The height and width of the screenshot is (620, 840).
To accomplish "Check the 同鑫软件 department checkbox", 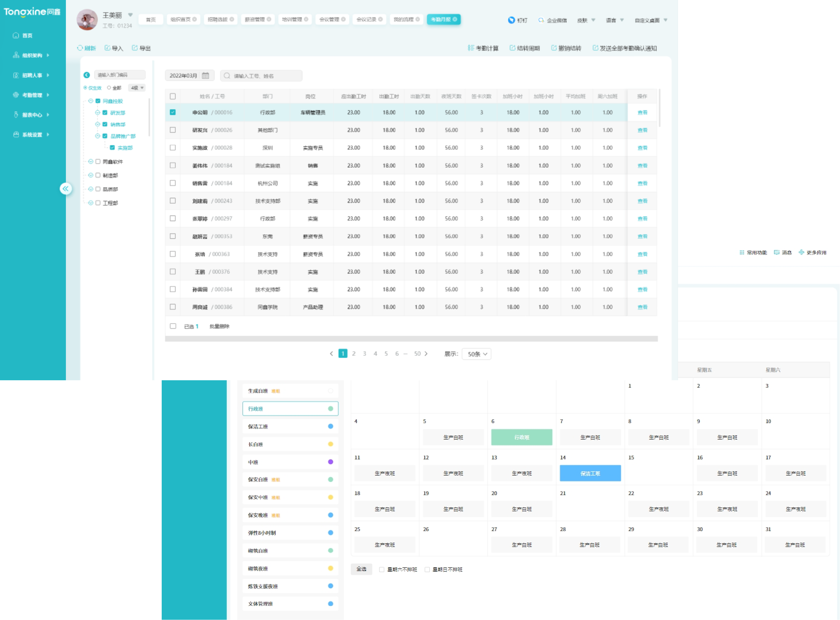I will [x=98, y=162].
